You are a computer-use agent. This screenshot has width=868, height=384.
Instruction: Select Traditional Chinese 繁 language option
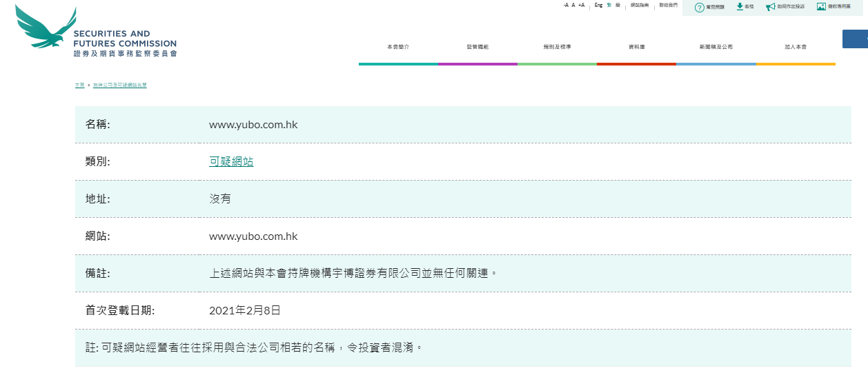(x=609, y=5)
